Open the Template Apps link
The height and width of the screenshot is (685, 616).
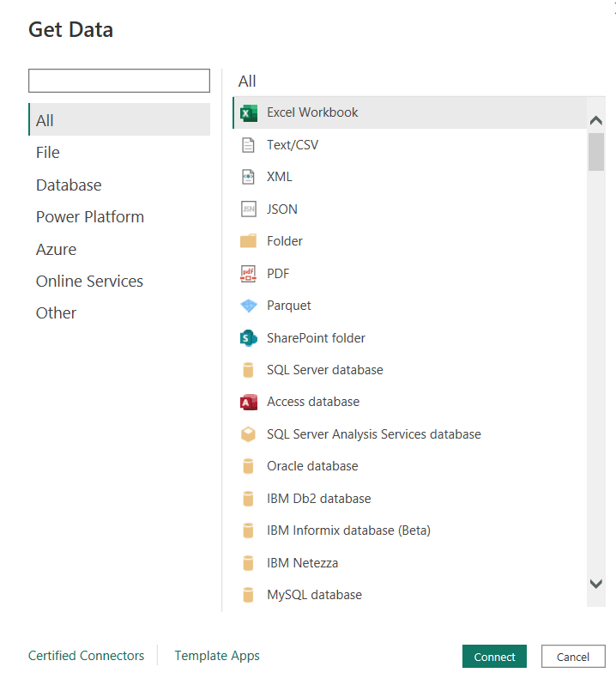click(x=217, y=656)
